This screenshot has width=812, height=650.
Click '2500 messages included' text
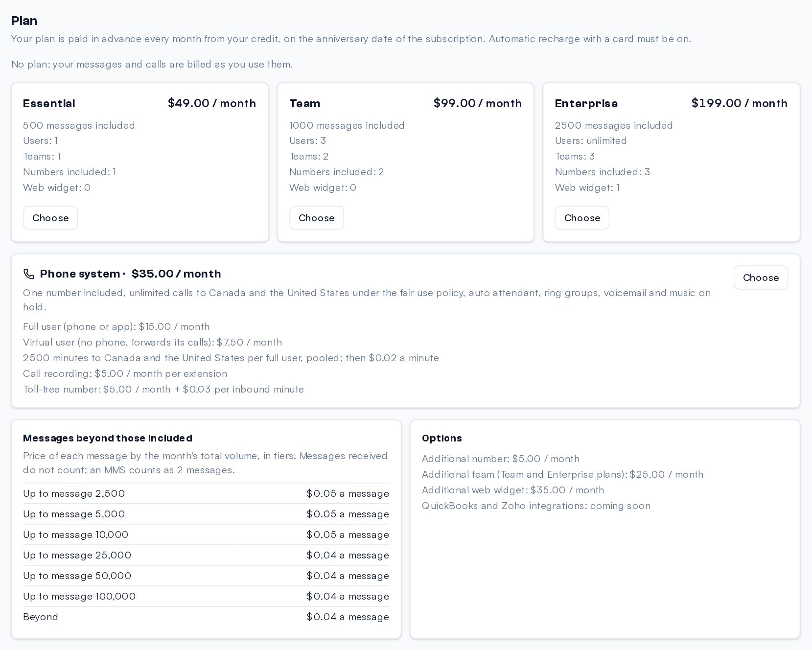[x=614, y=125]
